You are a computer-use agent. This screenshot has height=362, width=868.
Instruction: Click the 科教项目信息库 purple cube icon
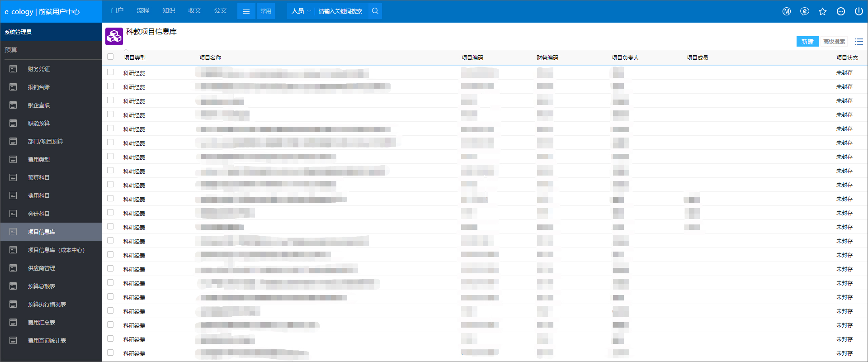tap(114, 36)
